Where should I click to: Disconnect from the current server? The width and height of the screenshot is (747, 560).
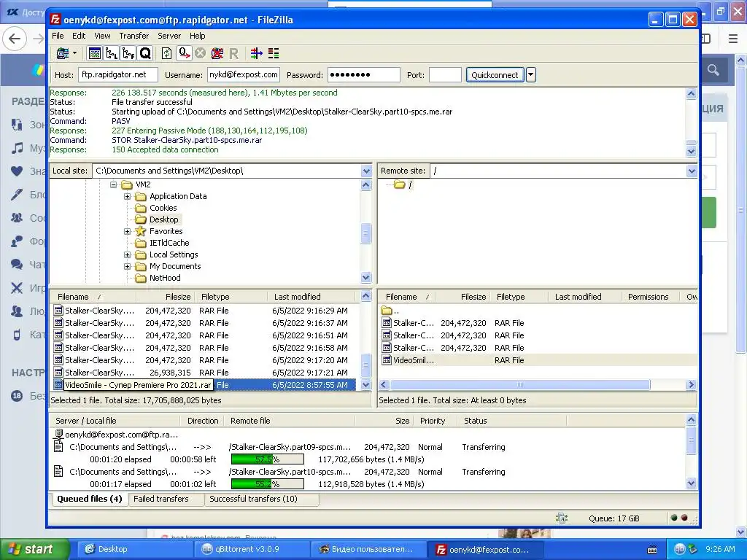click(x=217, y=53)
